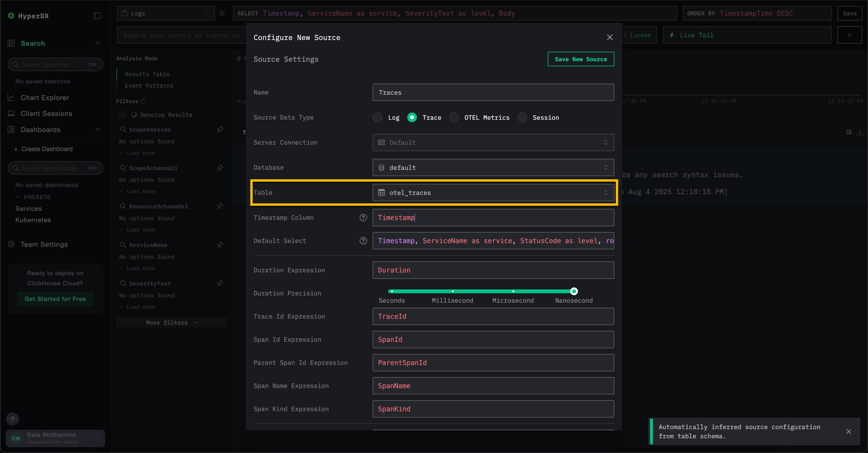
Task: Open the Database dropdown
Action: [x=493, y=167]
